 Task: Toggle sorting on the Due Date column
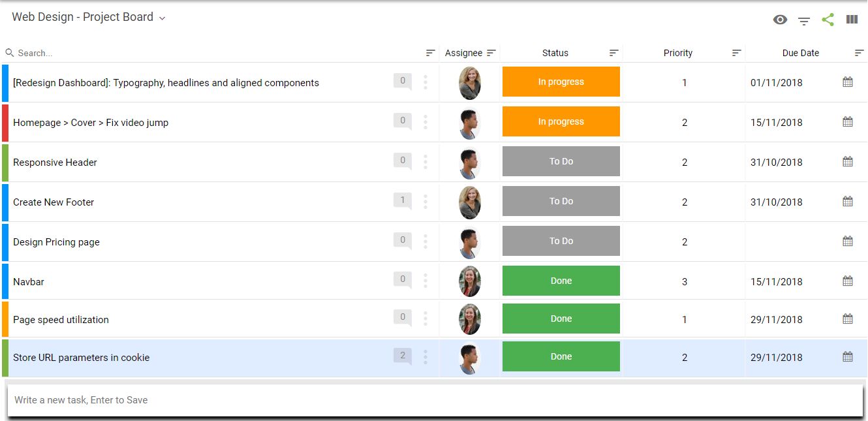[x=860, y=52]
